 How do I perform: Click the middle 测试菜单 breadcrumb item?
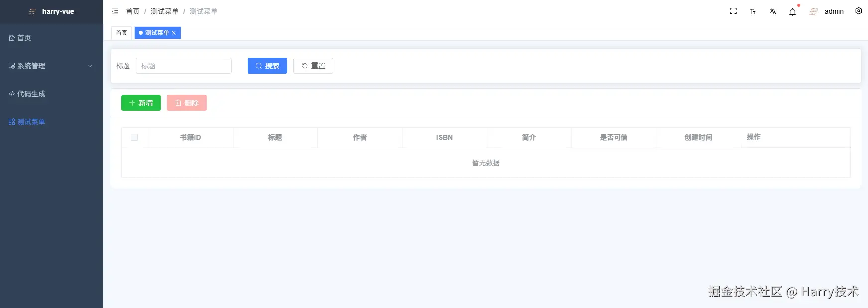[165, 11]
